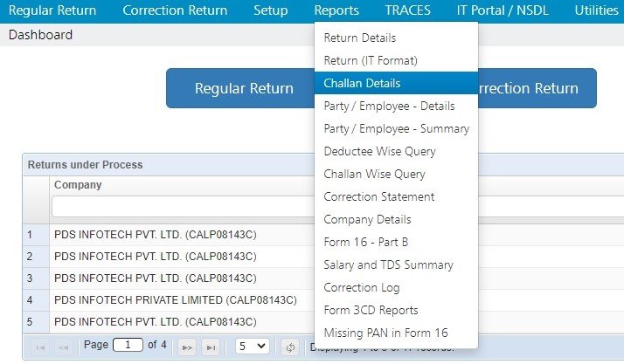The height and width of the screenshot is (364, 624).
Task: Open Salary and TDS Summary report
Action: pos(388,265)
